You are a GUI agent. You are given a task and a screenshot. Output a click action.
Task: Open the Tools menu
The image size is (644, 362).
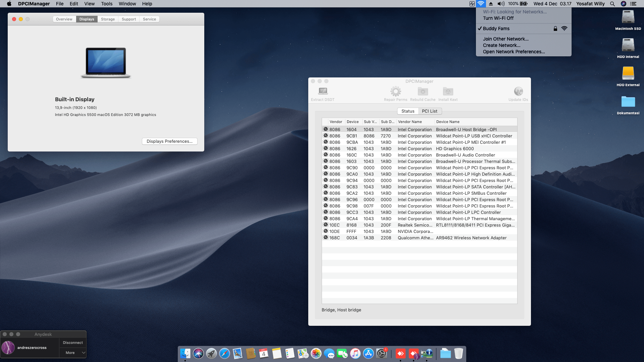click(x=107, y=4)
